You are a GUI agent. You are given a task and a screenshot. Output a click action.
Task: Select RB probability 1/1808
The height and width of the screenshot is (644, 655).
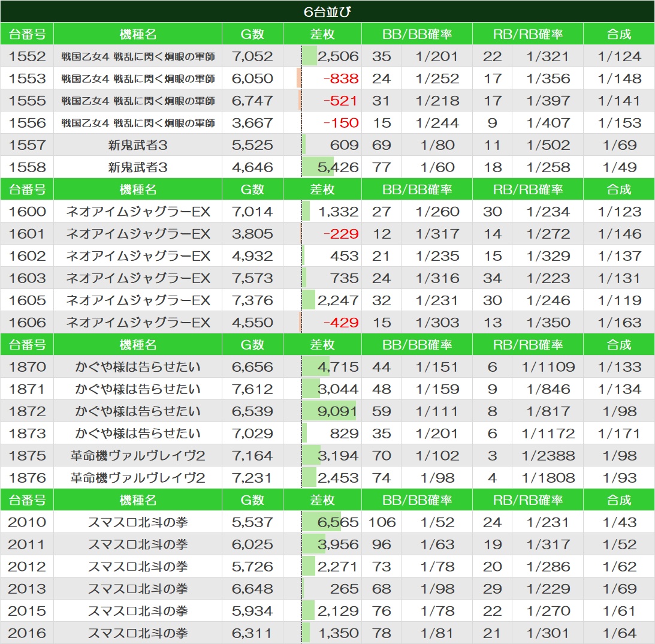(548, 478)
